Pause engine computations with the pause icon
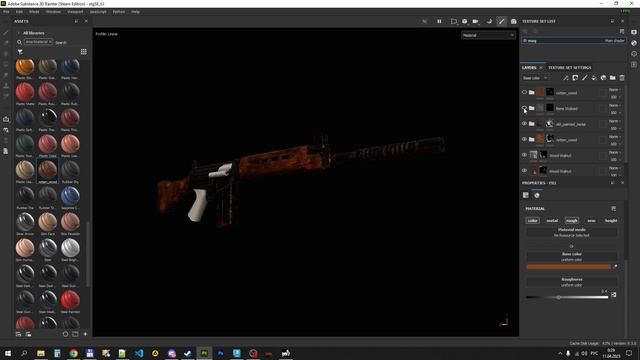 click(439, 21)
